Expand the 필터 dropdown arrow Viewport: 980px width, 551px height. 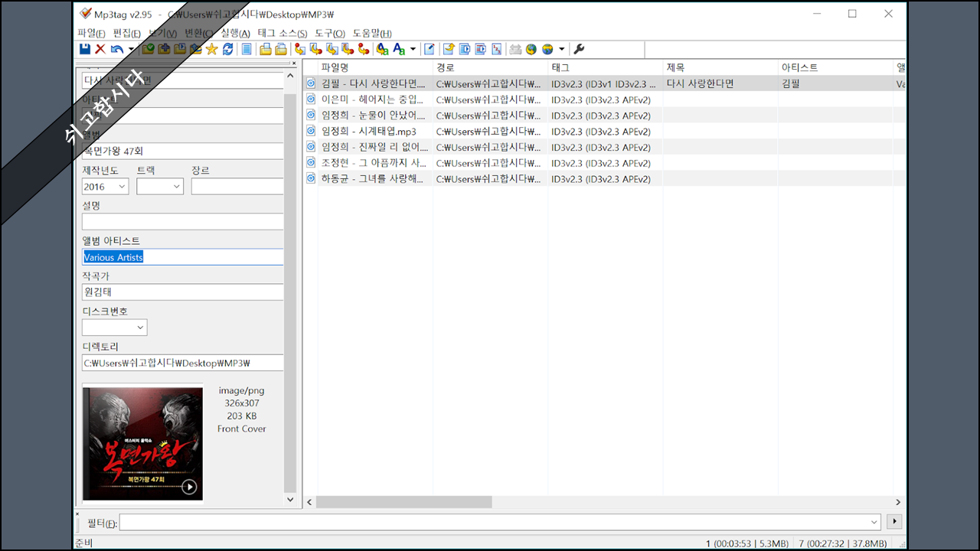(x=874, y=522)
